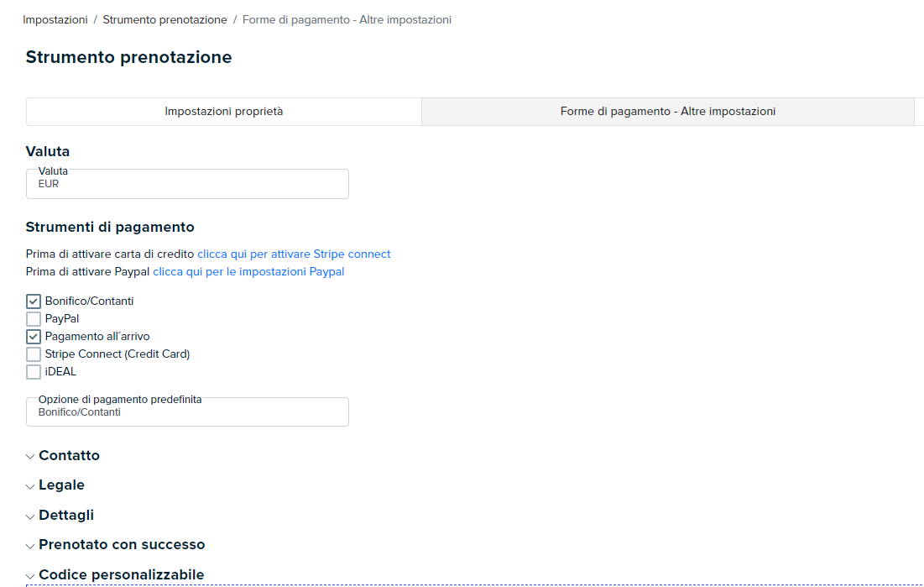The height and width of the screenshot is (587, 924).
Task: Click the Codice personalizzabile heading
Action: pos(122,574)
